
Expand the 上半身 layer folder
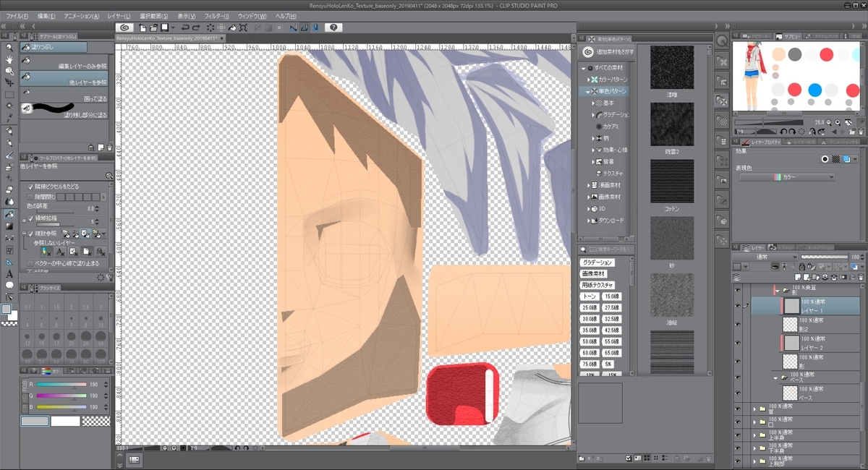[754, 435]
